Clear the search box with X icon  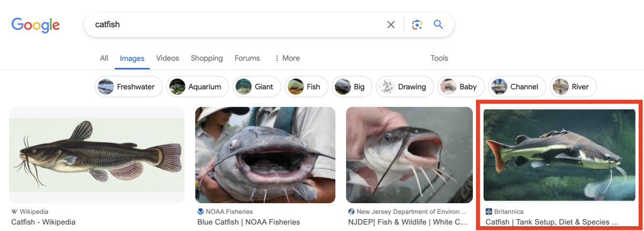[391, 25]
